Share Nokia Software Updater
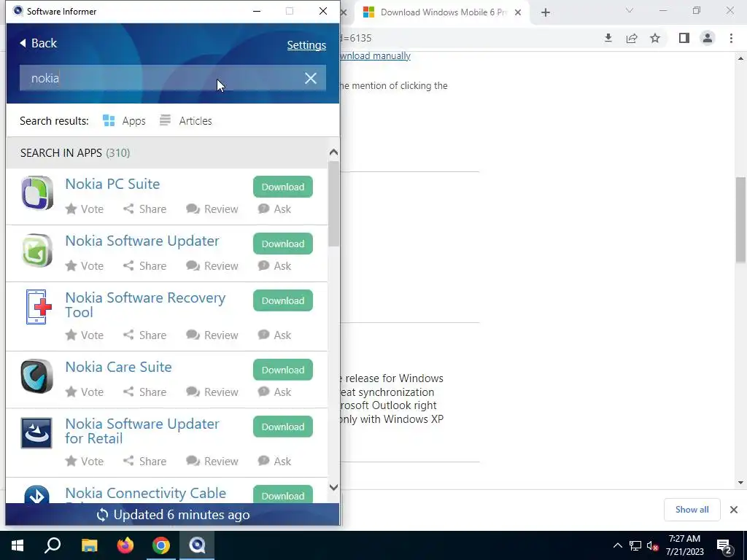This screenshot has height=560, width=747. [145, 265]
